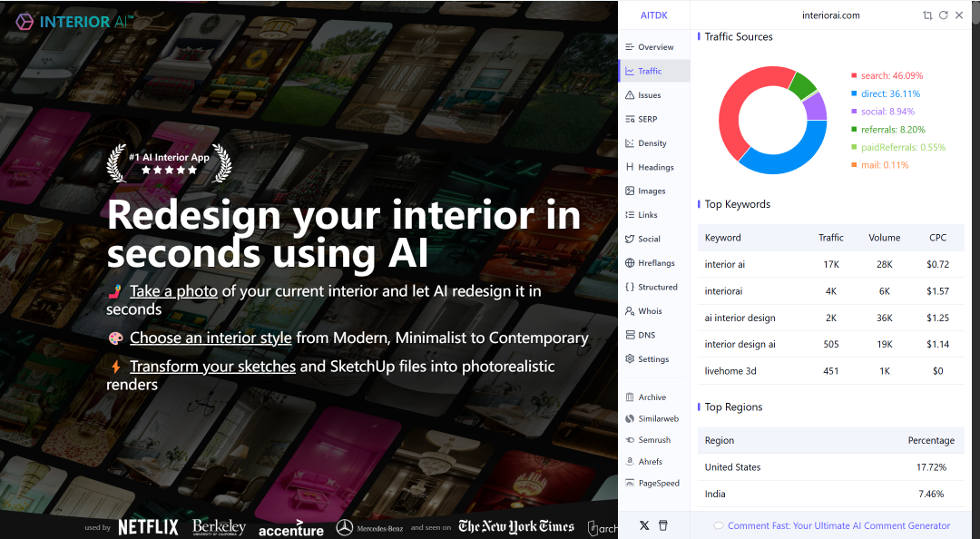The image size is (980, 539).
Task: Click the Links list icon
Action: tap(630, 214)
